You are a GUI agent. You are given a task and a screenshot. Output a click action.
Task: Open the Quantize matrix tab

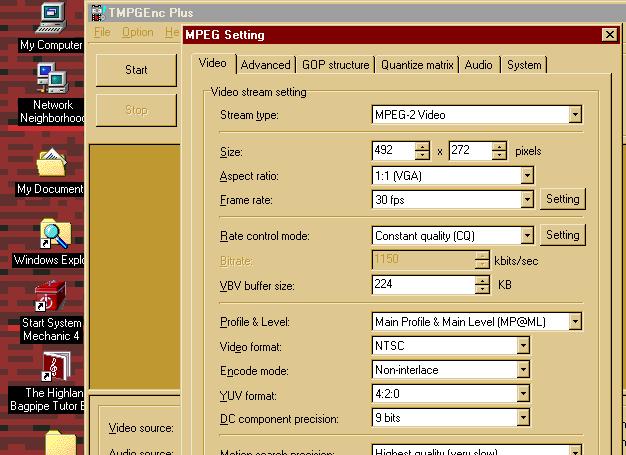(417, 65)
